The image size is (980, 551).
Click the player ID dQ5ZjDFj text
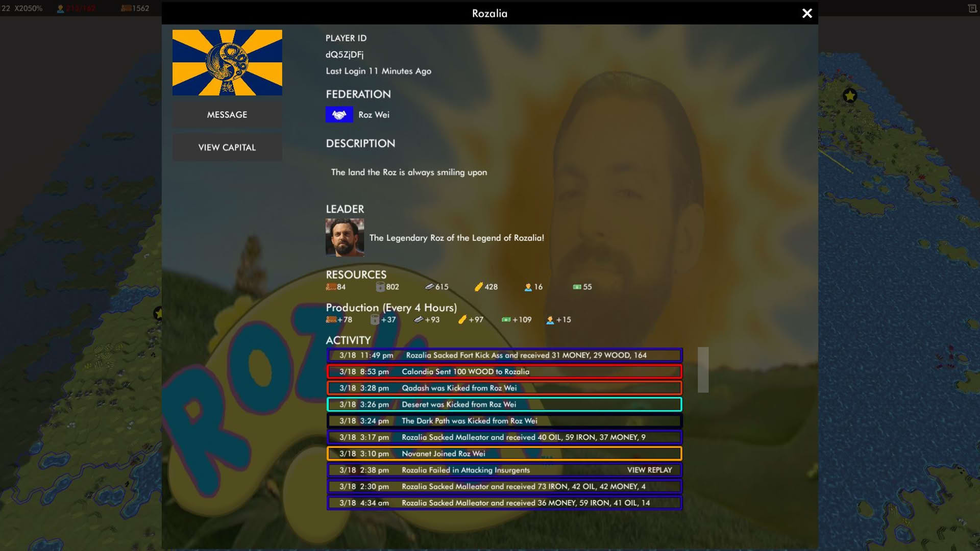[345, 55]
